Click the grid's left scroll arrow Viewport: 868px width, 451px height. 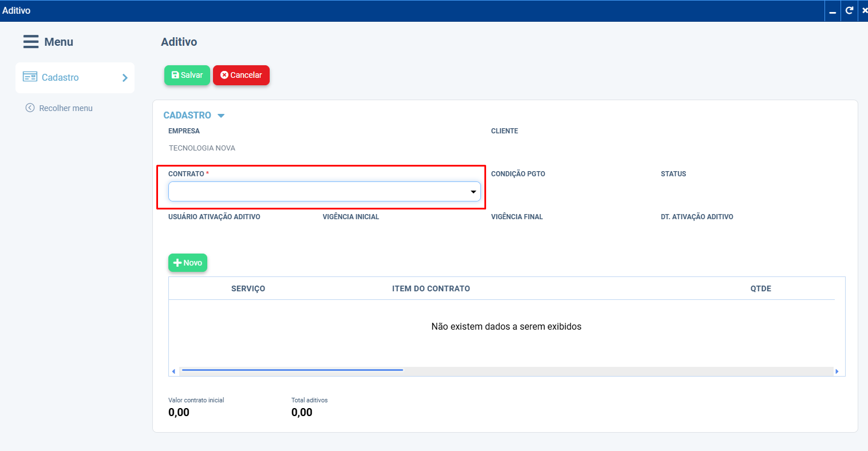[x=173, y=371]
